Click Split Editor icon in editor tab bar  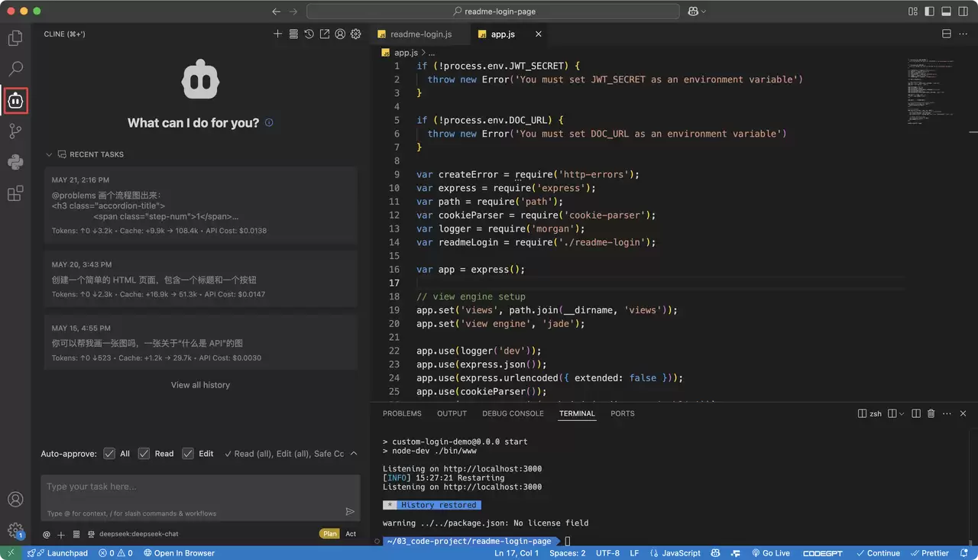946,34
